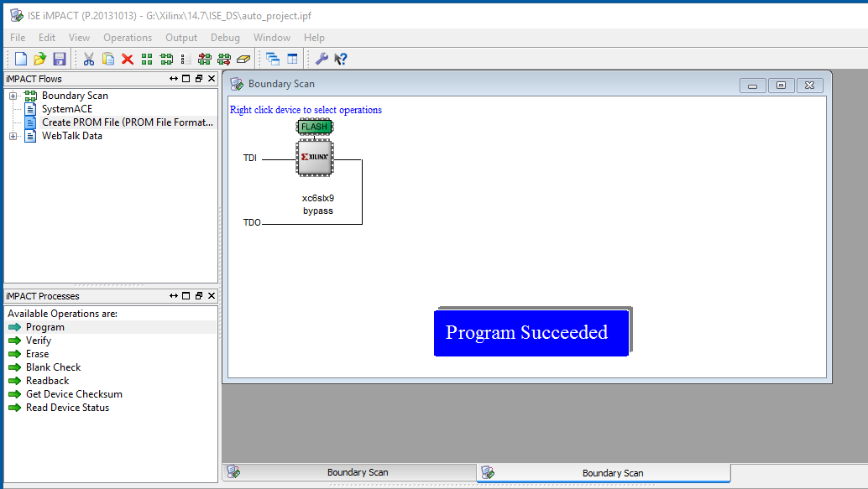Open settings with the wrench icon
The height and width of the screenshot is (489, 868).
tap(322, 59)
